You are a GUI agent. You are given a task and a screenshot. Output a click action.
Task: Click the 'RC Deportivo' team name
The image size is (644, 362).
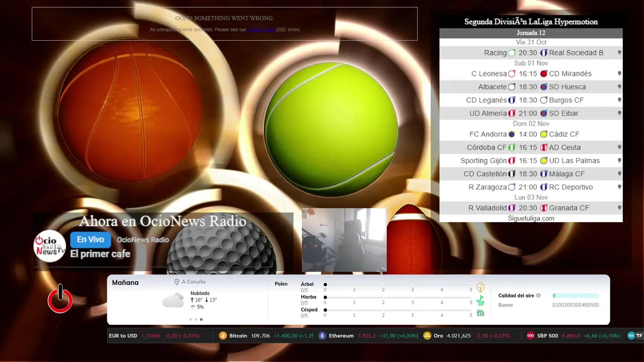[x=571, y=187]
